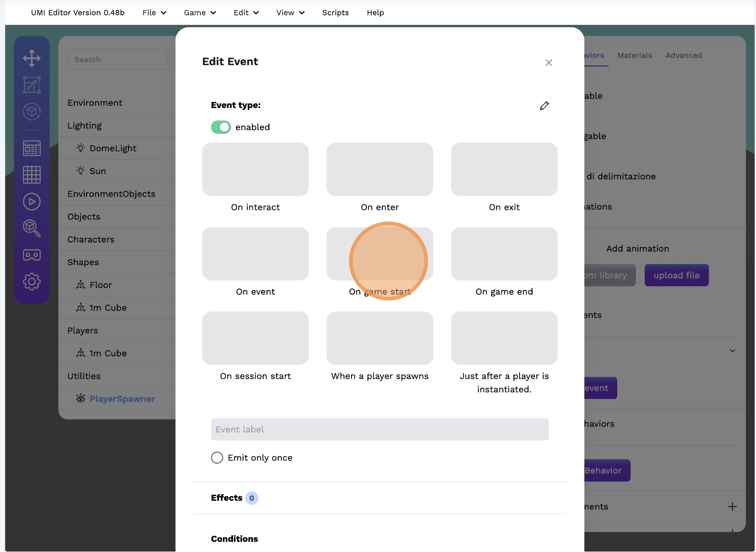Select the Rotate object tool
The height and width of the screenshot is (552, 756).
pos(32,112)
